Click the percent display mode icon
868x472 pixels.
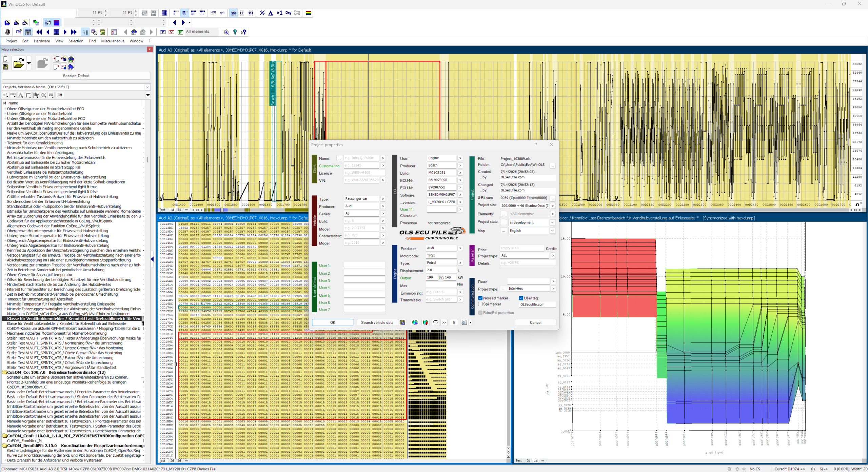click(262, 13)
